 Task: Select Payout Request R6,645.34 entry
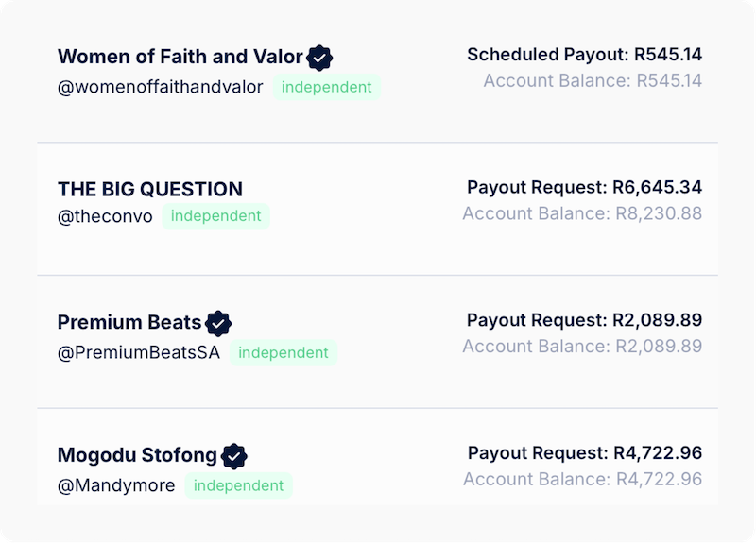click(584, 187)
